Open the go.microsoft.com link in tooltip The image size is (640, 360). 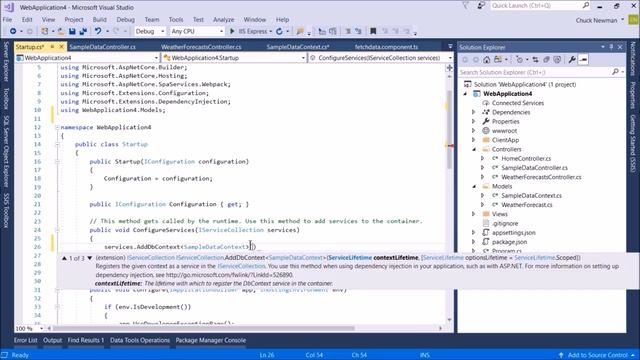[x=229, y=275]
